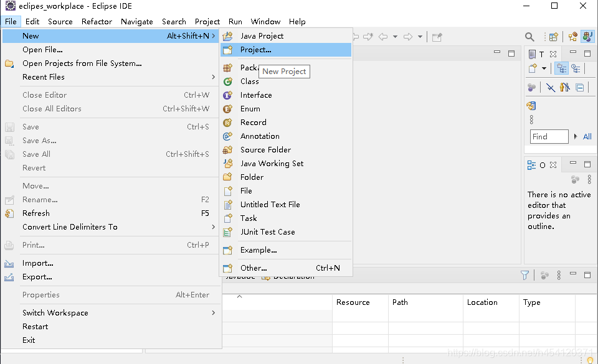Open Other... new wizard entry

(286, 268)
